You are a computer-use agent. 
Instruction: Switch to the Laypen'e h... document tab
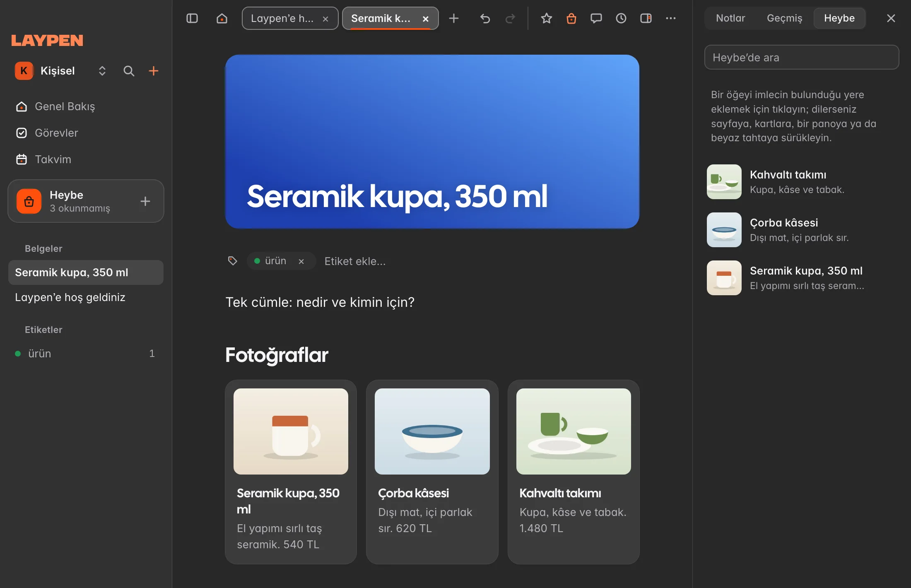[x=282, y=18]
